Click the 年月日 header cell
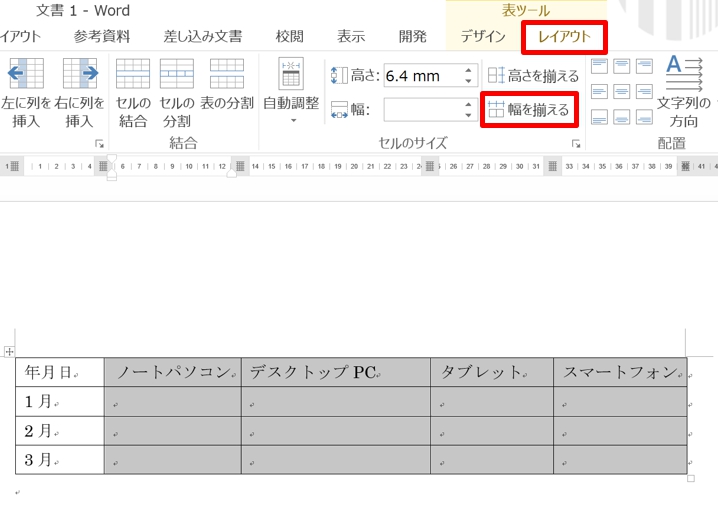Screen dimensions: 718x512 click(x=60, y=372)
